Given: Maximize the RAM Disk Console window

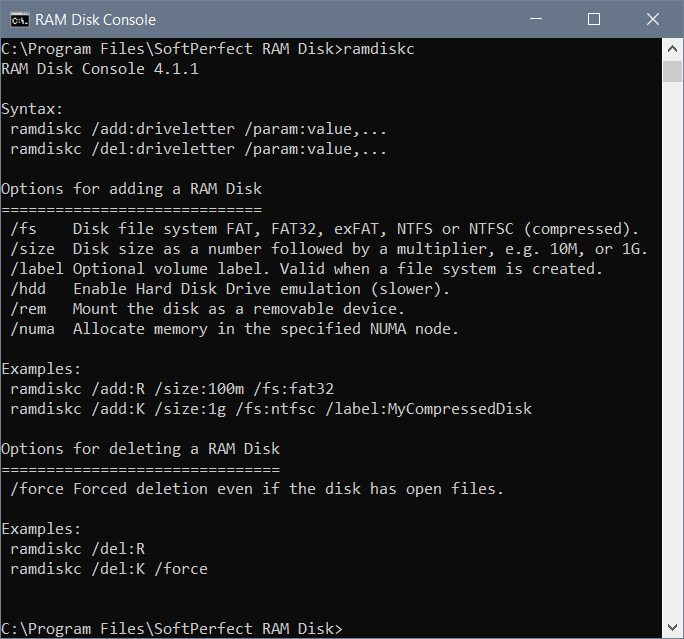Looking at the screenshot, I should [594, 19].
